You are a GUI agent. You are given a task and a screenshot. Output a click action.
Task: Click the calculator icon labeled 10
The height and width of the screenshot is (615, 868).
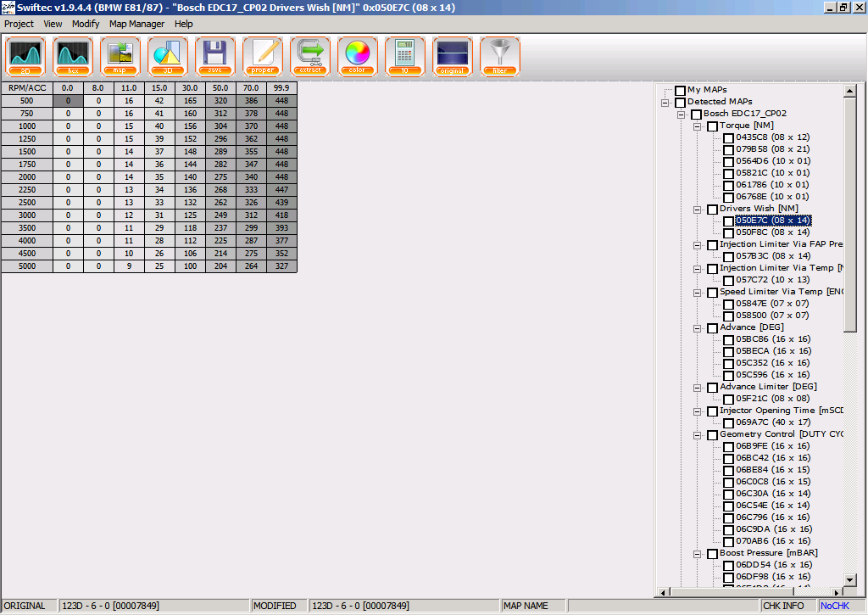click(405, 56)
